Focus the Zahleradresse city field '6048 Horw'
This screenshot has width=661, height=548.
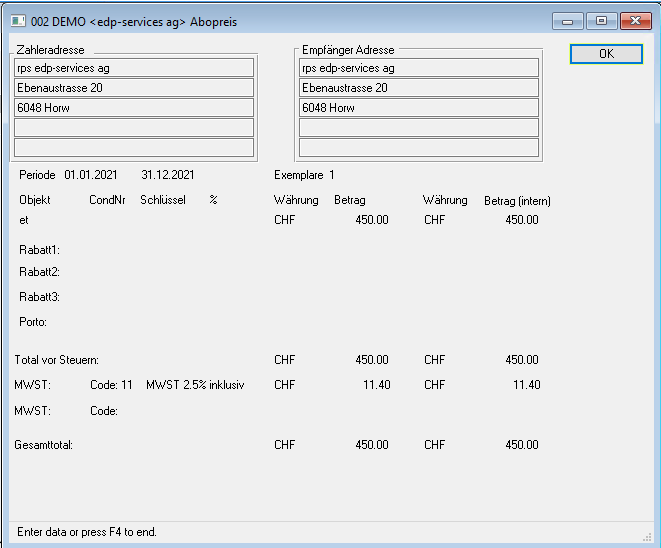click(x=134, y=108)
